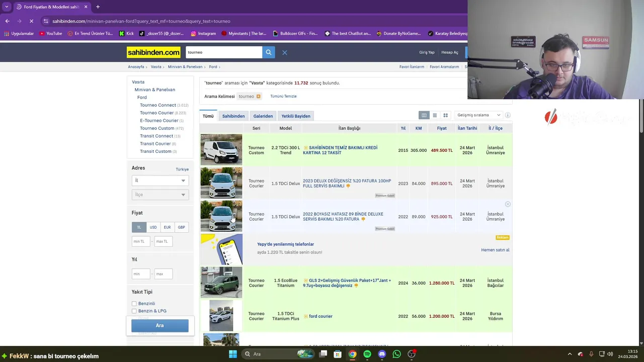Open site info icon in address bar

tap(46, 21)
